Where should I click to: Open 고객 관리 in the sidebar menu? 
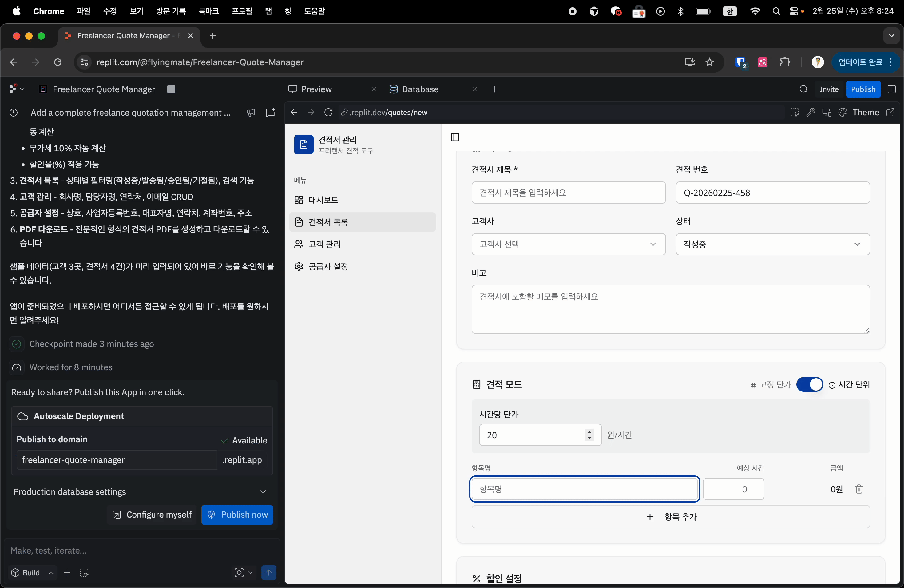point(324,244)
